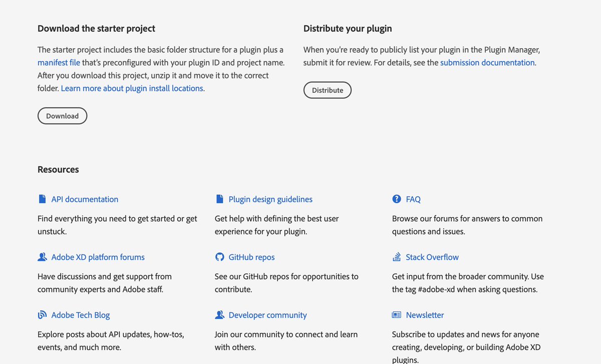601x364 pixels.
Task: Download the starter project
Action: (x=62, y=116)
